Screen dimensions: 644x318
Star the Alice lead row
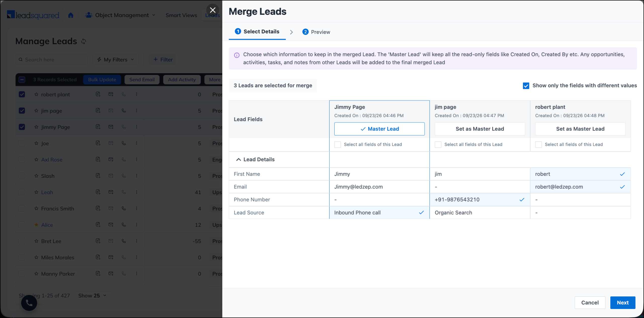pyautogui.click(x=36, y=225)
